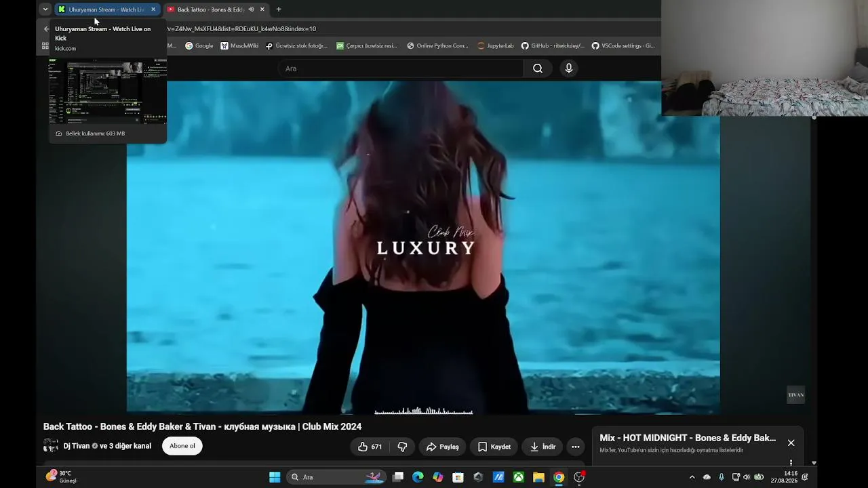The image size is (868, 488).
Task: Start YouTube voice search with microphone
Action: coord(569,68)
